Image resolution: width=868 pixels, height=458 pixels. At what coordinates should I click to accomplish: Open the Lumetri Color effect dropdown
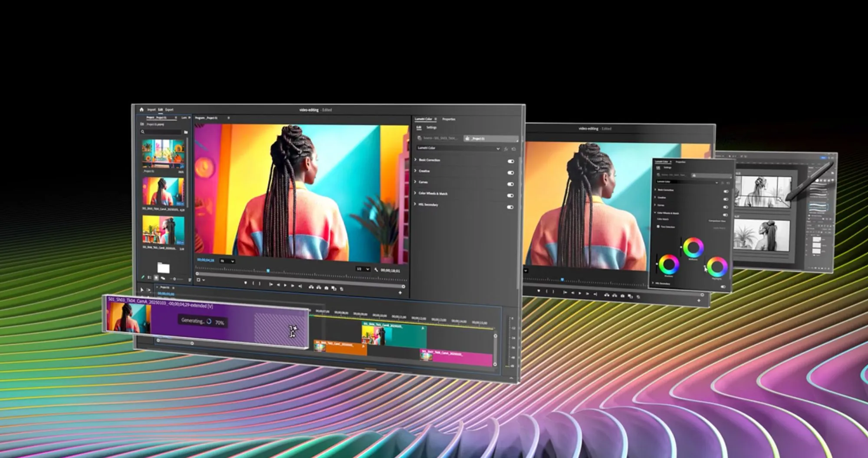click(458, 148)
